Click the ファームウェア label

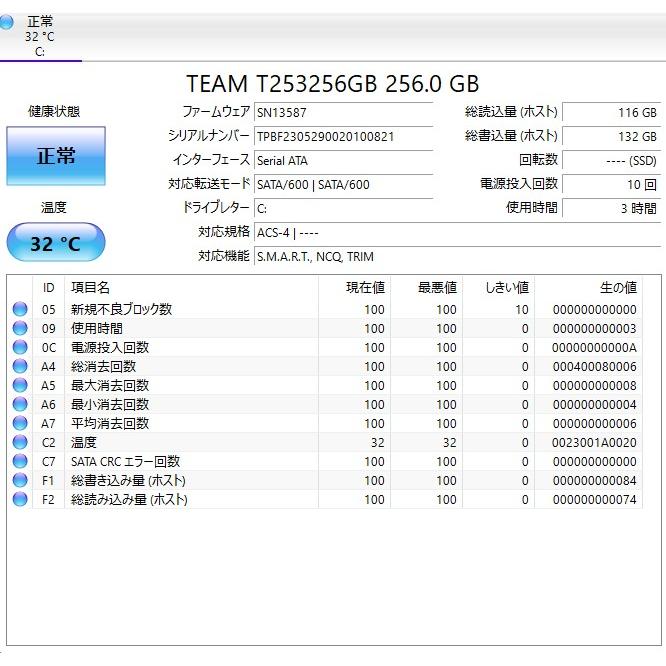(216, 112)
